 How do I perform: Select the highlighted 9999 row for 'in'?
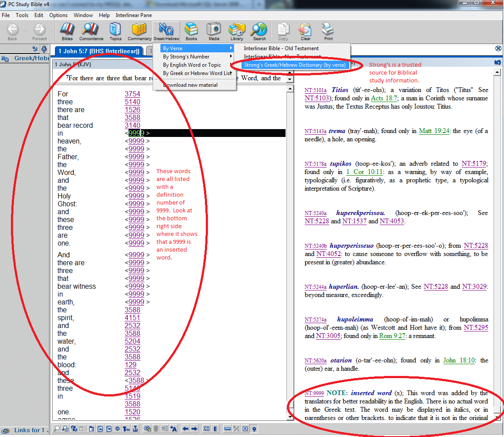click(x=171, y=133)
